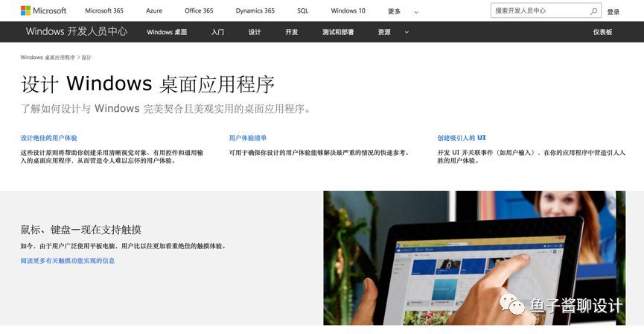
Task: Open 用户体验清单 link
Action: click(x=248, y=138)
